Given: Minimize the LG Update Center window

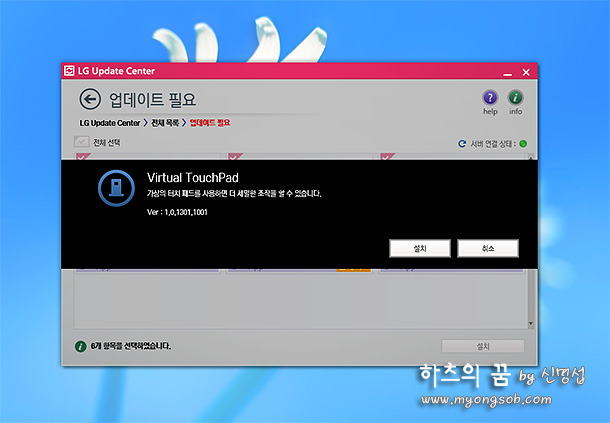Looking at the screenshot, I should [508, 72].
